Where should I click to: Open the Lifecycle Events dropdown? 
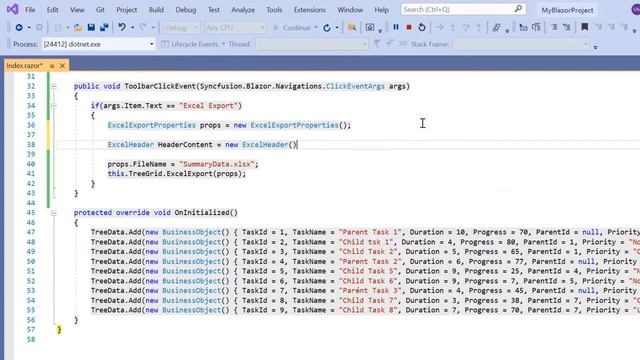pyautogui.click(x=193, y=44)
